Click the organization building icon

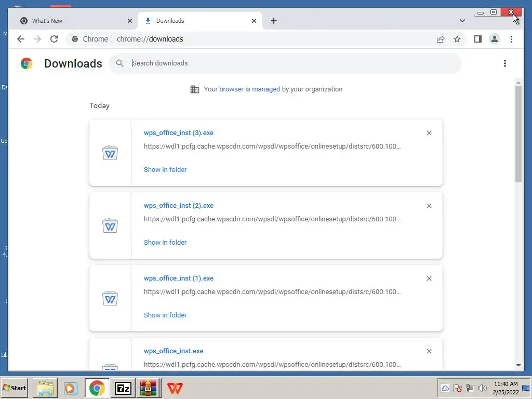[x=195, y=89]
